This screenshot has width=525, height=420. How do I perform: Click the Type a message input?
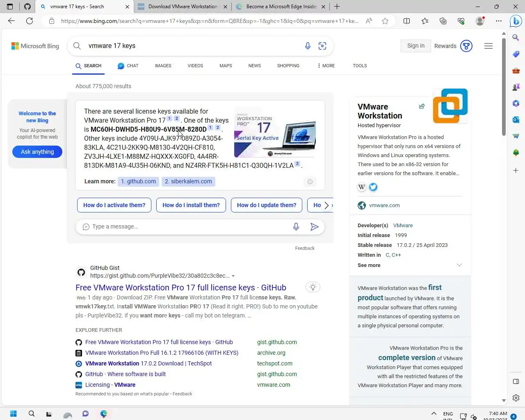pyautogui.click(x=189, y=227)
